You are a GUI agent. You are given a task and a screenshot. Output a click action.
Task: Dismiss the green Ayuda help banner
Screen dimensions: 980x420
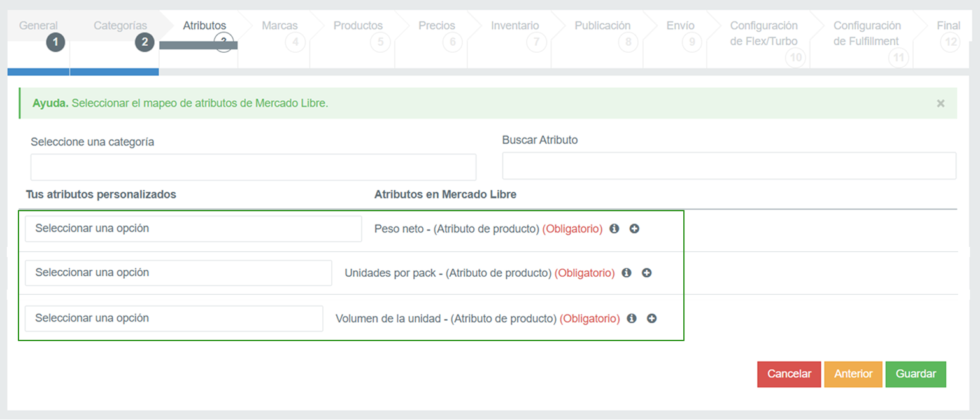(941, 103)
